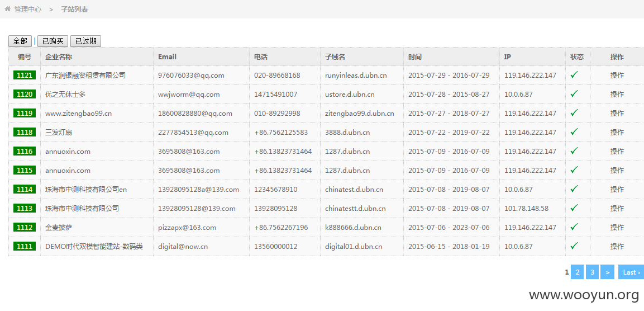Select subdomain k888666.d.ubn.cn
The height and width of the screenshot is (311, 644).
tap(353, 228)
